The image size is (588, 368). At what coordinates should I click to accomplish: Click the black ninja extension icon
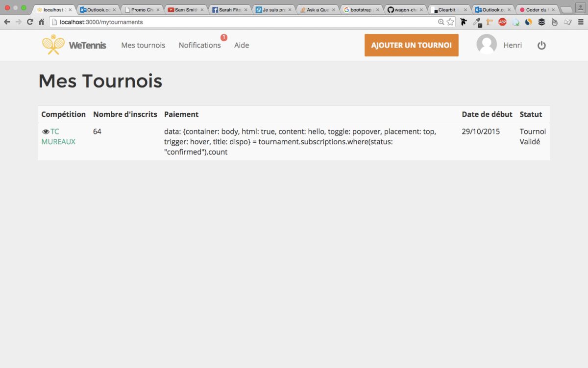point(464,22)
